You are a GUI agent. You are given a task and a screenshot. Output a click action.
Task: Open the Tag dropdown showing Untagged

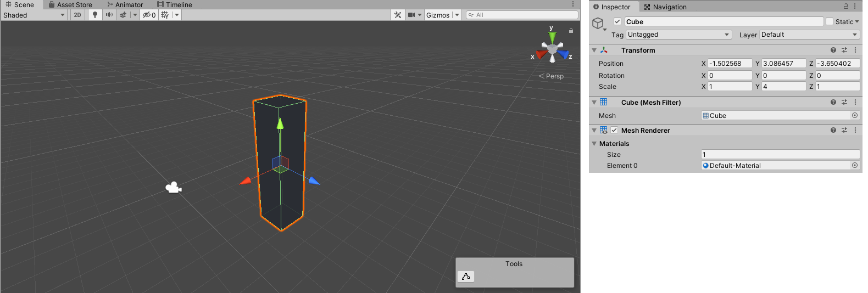[679, 35]
